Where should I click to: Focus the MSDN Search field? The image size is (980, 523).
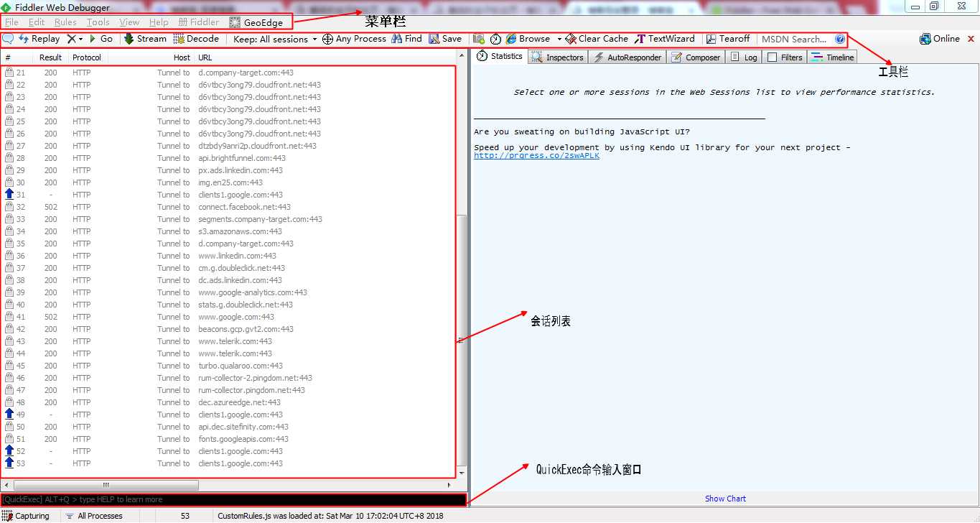coord(794,40)
